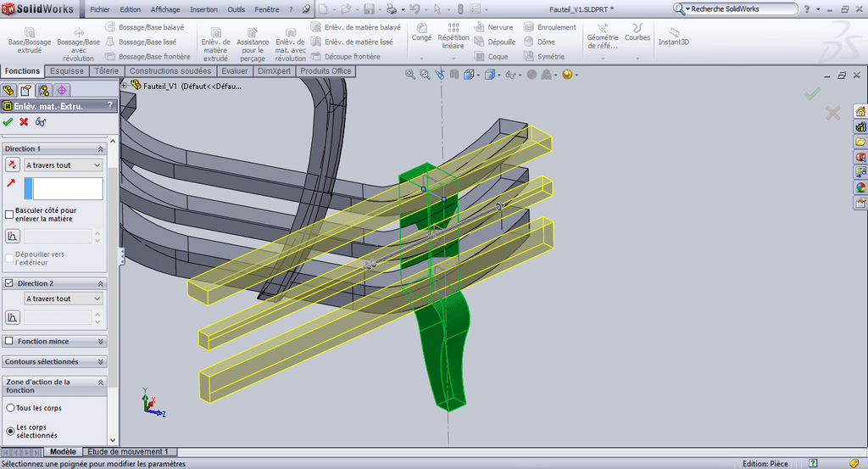Click Enlèv. de matière extrudé tool

coord(215,43)
